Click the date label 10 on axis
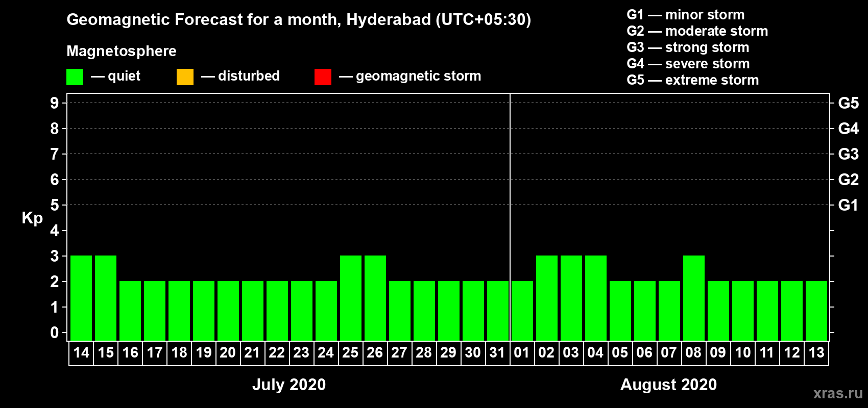The image size is (868, 408). 742,352
